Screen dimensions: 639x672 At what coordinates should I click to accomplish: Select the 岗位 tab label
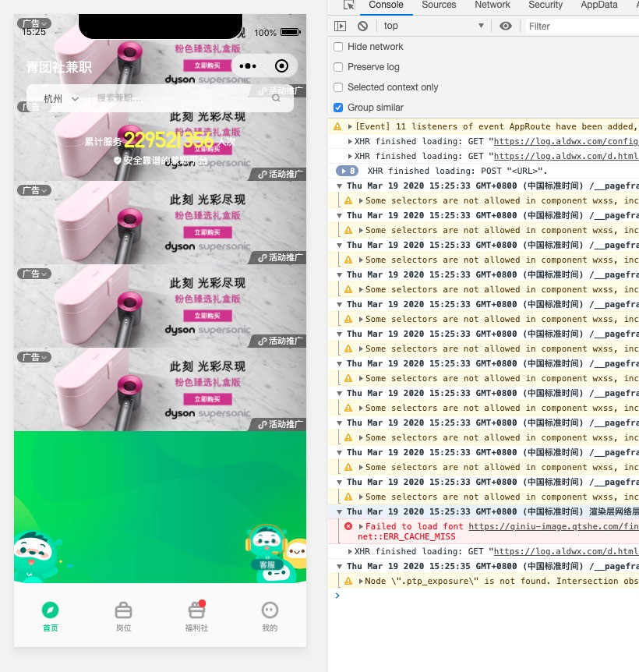(x=123, y=628)
